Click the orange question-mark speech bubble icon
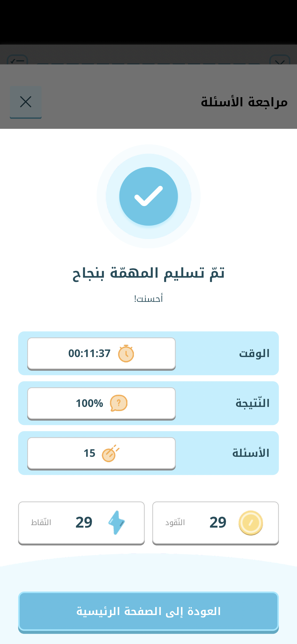 [x=119, y=403]
